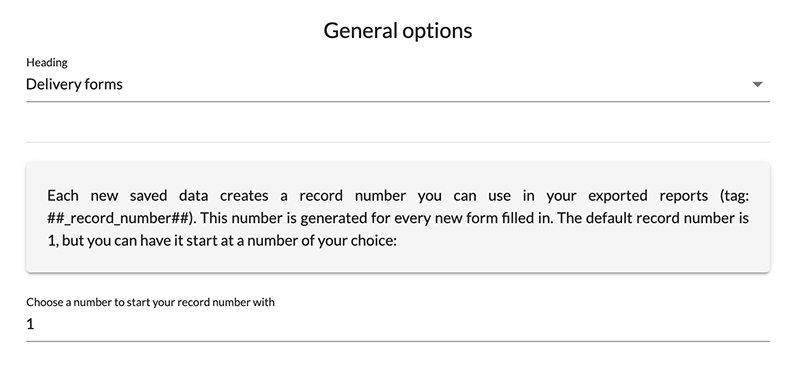The height and width of the screenshot is (388, 800).
Task: Select the Heading field label
Action: 47,62
